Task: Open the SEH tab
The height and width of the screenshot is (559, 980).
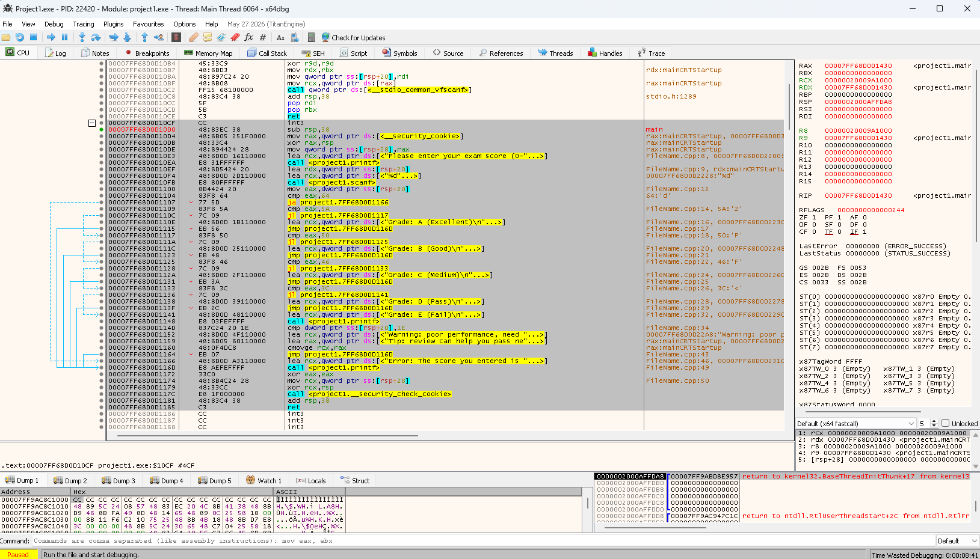Action: click(x=313, y=53)
